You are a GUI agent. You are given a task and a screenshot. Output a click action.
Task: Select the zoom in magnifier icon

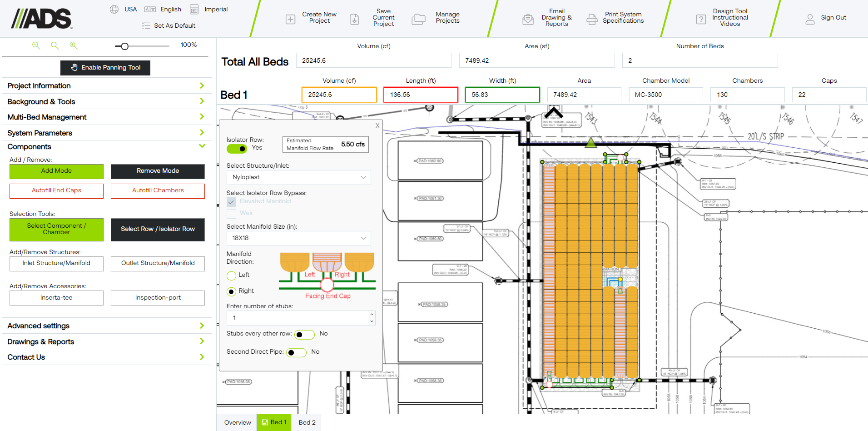coord(74,45)
